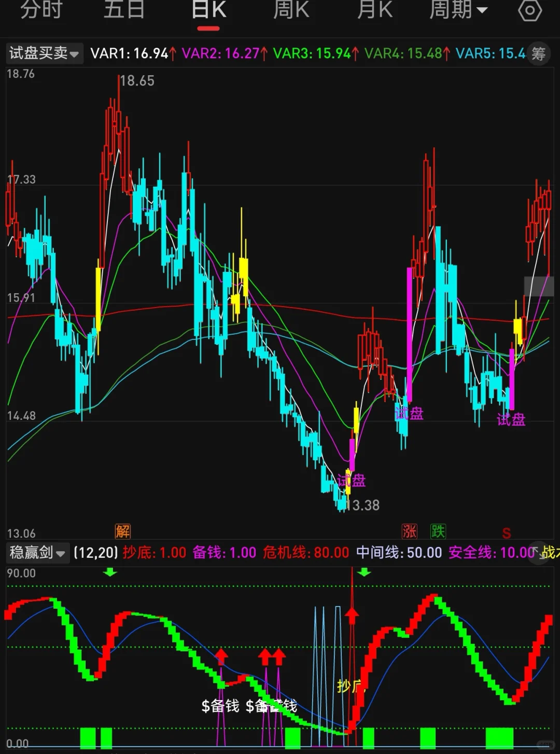The height and width of the screenshot is (754, 560).
Task: Open the 周K tab
Action: click(291, 9)
